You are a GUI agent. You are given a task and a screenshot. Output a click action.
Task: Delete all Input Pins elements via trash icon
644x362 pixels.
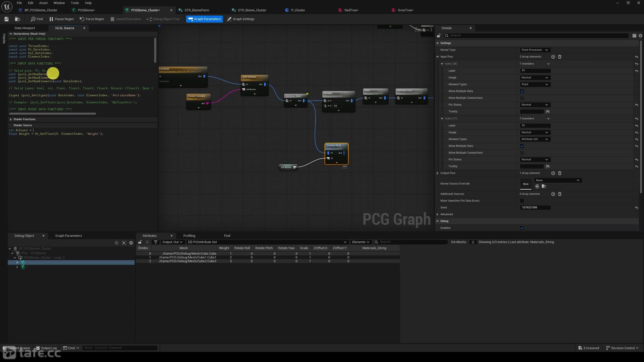pos(560,57)
